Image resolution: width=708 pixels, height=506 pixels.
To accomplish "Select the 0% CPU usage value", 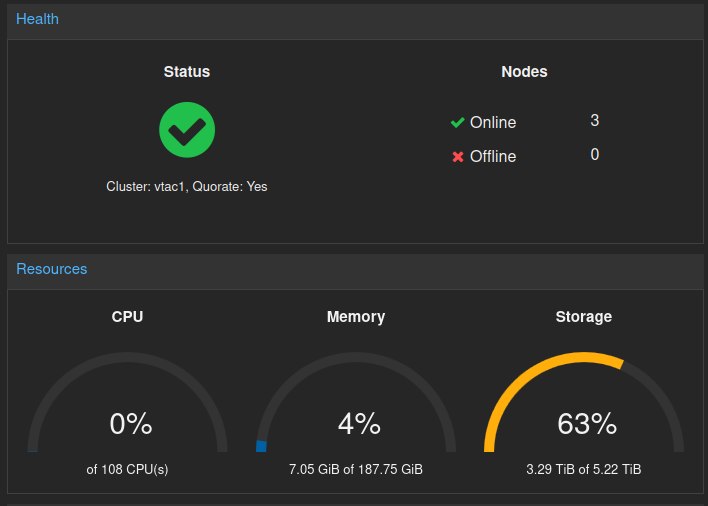I will pos(131,424).
